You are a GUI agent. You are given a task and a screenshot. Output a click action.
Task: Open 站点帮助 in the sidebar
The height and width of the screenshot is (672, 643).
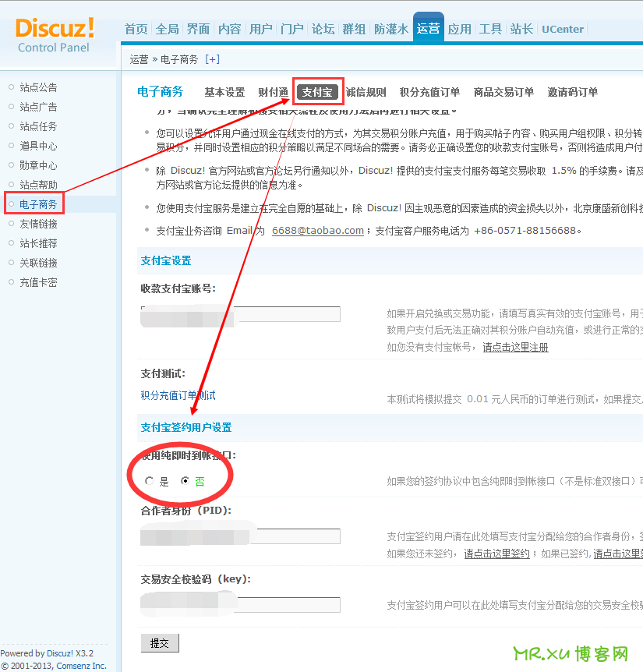(x=38, y=185)
